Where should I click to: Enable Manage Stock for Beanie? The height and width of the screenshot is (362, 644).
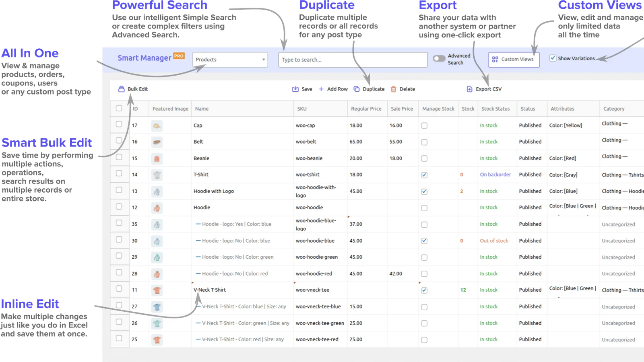tap(424, 158)
